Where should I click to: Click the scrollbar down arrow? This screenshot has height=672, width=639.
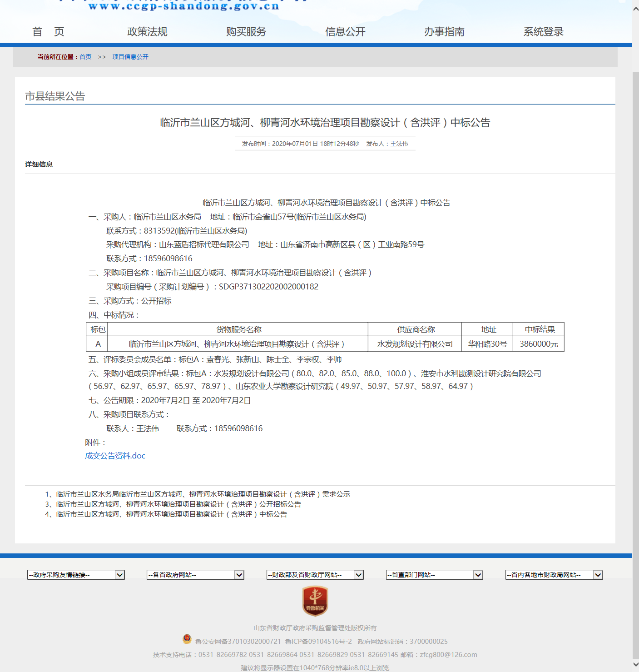coord(635,664)
